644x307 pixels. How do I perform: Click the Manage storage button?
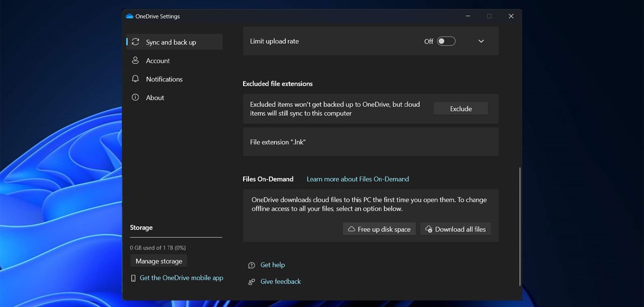coord(159,261)
